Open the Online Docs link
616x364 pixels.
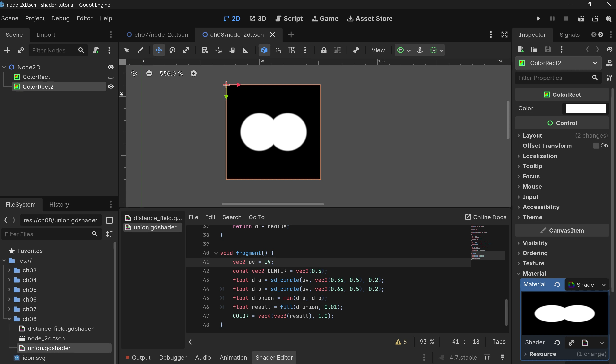click(486, 217)
